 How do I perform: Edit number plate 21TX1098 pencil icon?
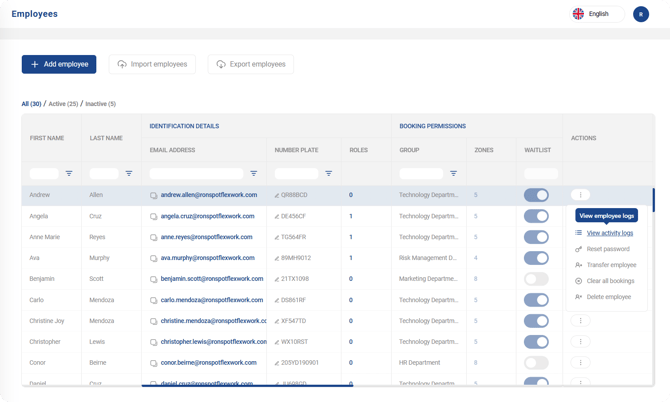(277, 279)
